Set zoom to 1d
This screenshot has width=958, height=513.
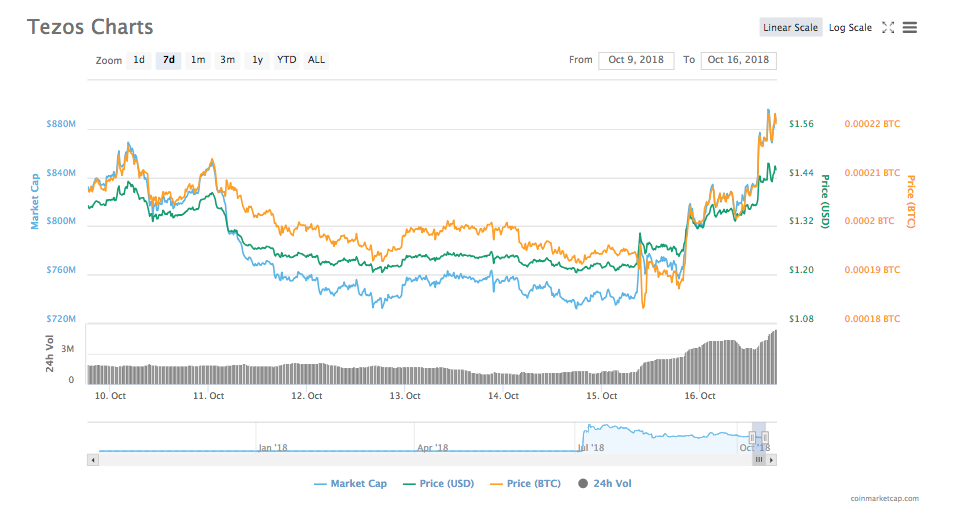[x=139, y=60]
